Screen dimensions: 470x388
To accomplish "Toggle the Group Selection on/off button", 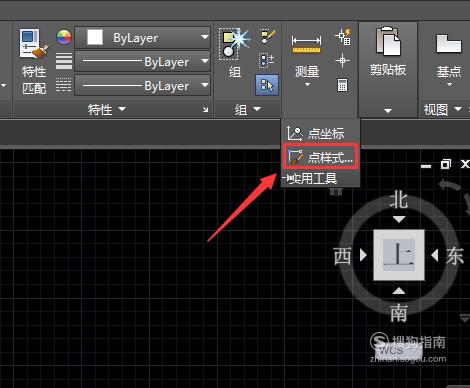I will click(267, 85).
